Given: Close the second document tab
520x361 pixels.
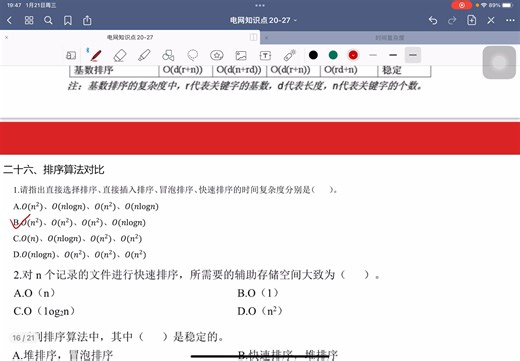Looking at the screenshot, I should tap(266, 38).
